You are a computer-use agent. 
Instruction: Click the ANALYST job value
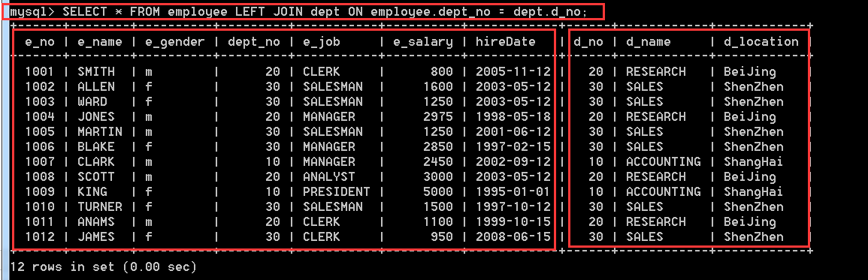click(329, 176)
